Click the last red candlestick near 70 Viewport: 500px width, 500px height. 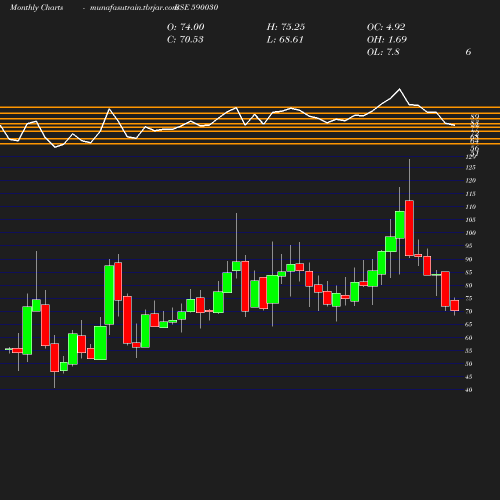[455, 306]
